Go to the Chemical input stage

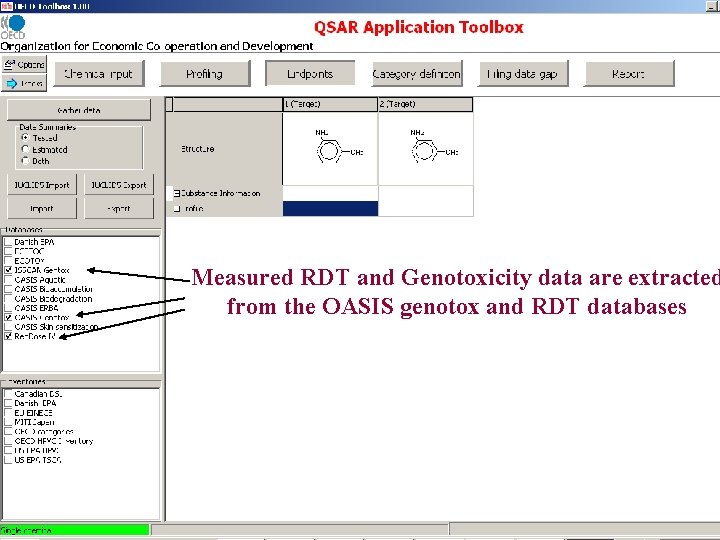99,74
